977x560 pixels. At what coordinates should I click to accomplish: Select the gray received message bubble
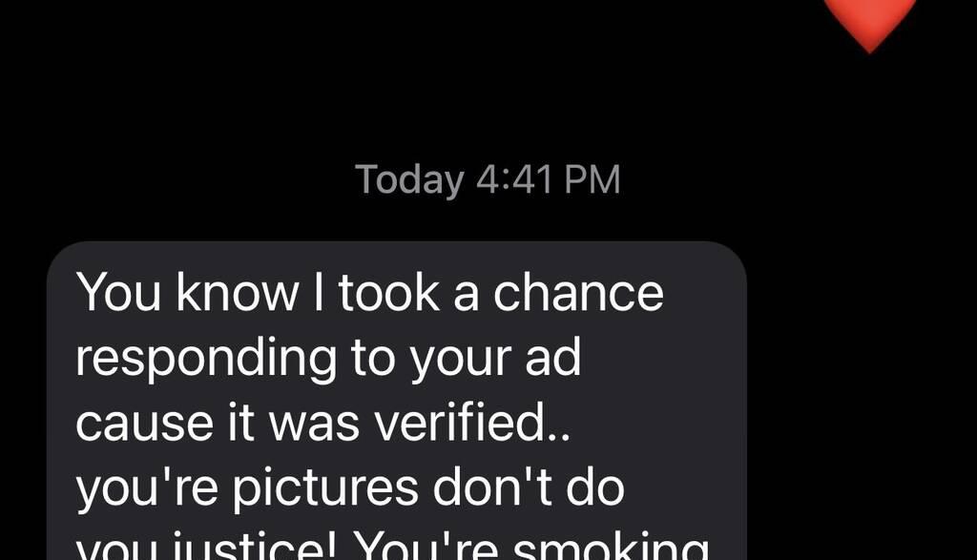tap(397, 401)
